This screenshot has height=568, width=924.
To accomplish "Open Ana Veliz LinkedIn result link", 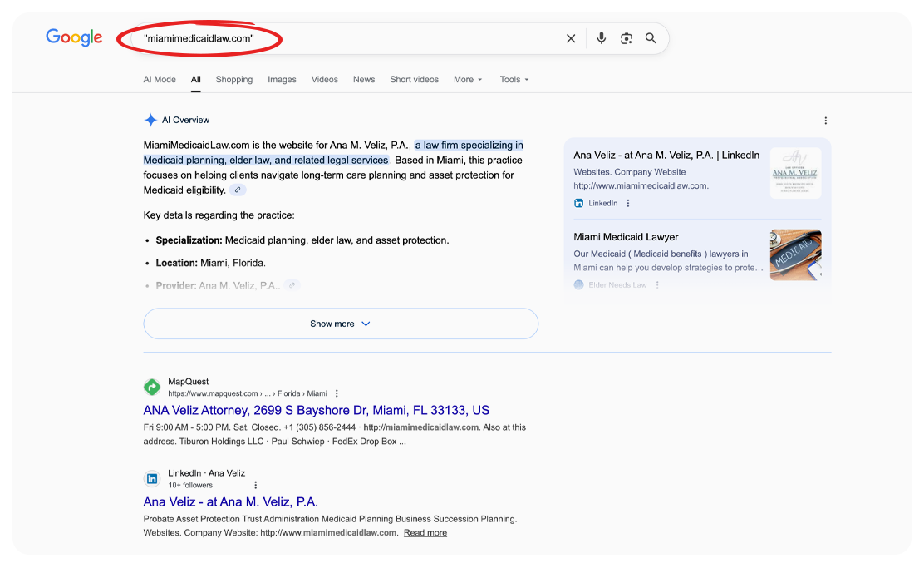I will 230,501.
